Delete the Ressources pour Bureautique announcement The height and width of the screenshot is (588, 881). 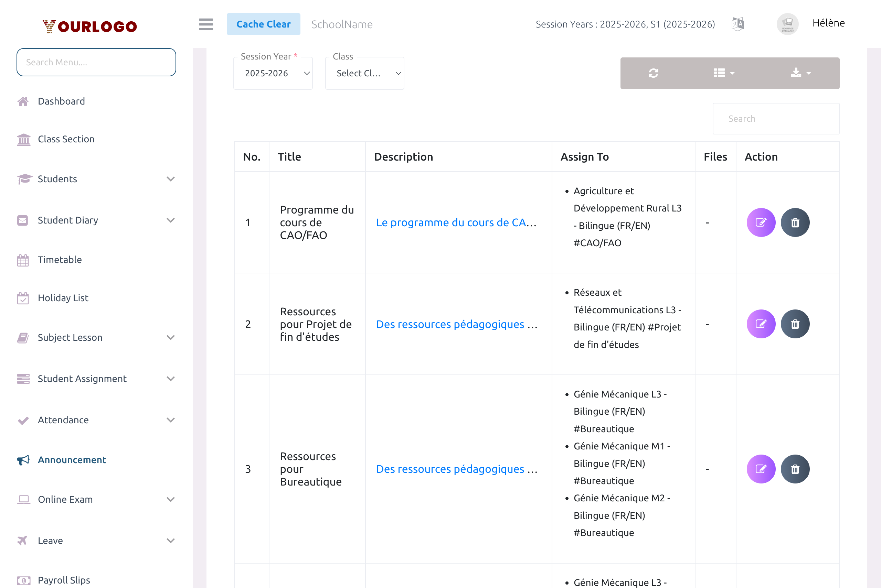tap(795, 469)
